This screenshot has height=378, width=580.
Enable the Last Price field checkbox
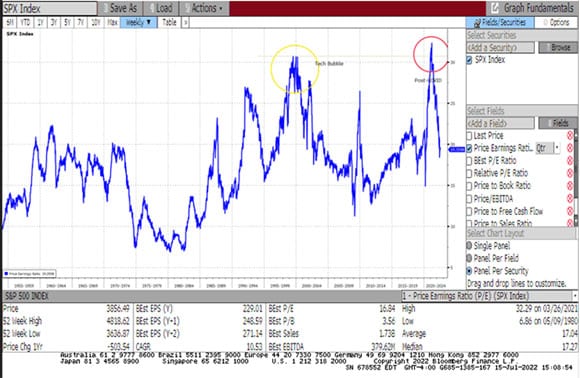pyautogui.click(x=469, y=136)
